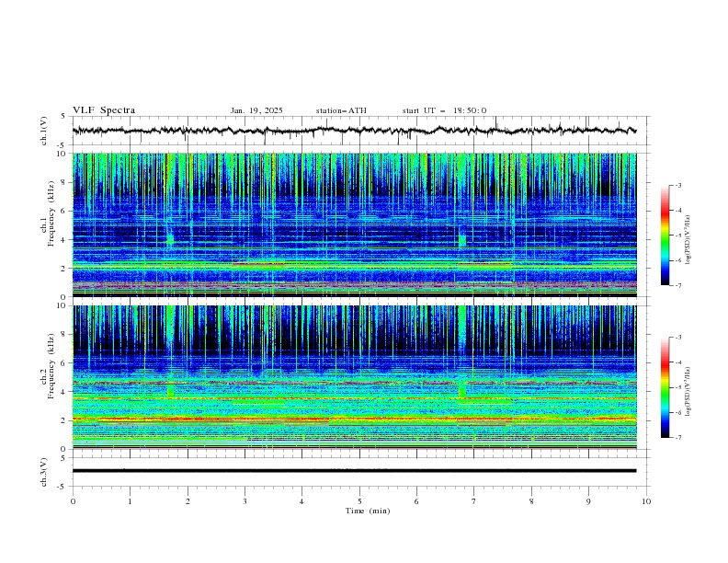Image resolution: width=728 pixels, height=563 pixels.
Task: Click ch.3(V) axis "5" tick label
Action: [64, 457]
